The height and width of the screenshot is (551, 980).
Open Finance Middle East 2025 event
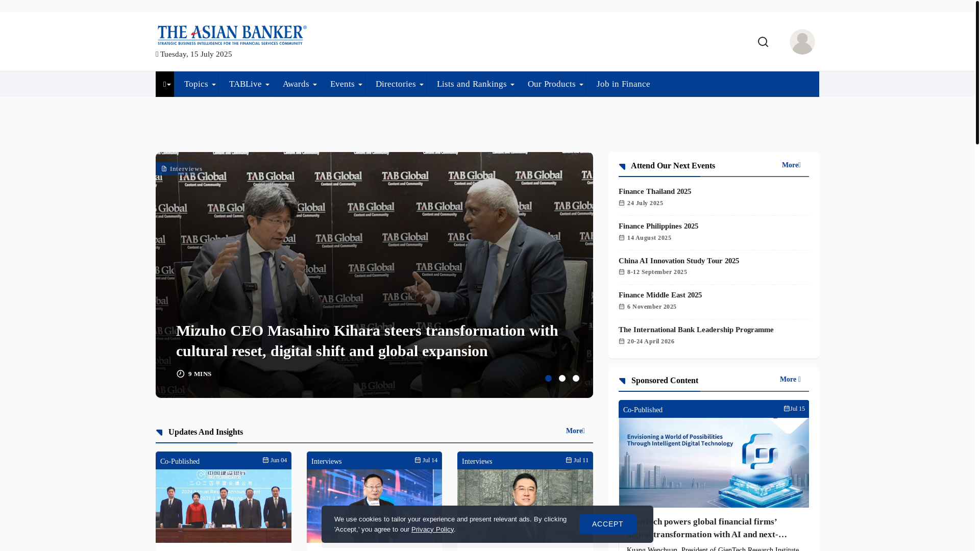point(660,295)
